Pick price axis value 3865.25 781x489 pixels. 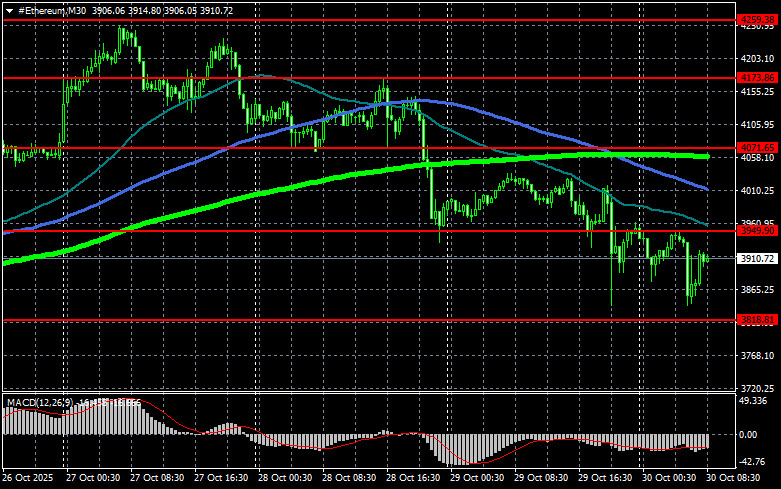tap(758, 289)
